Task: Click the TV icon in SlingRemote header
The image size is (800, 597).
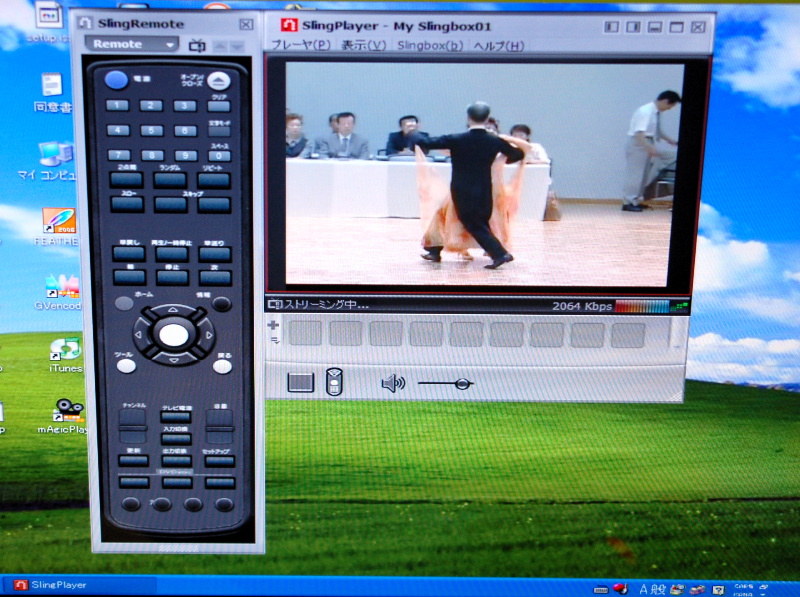Action: pos(198,45)
